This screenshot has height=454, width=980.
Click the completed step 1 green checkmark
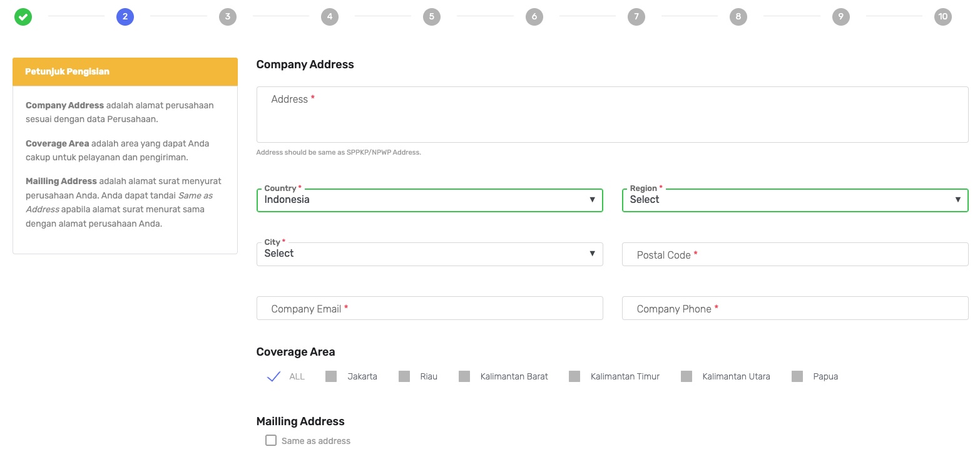pos(23,17)
